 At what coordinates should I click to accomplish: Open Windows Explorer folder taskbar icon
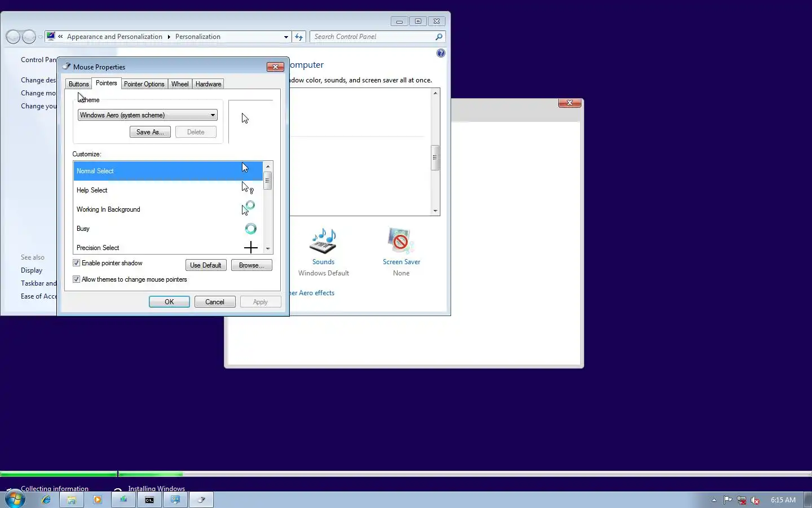72,500
